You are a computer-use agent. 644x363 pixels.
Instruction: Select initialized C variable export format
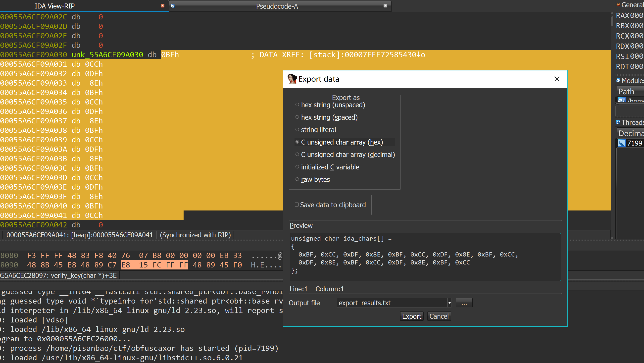click(x=297, y=167)
